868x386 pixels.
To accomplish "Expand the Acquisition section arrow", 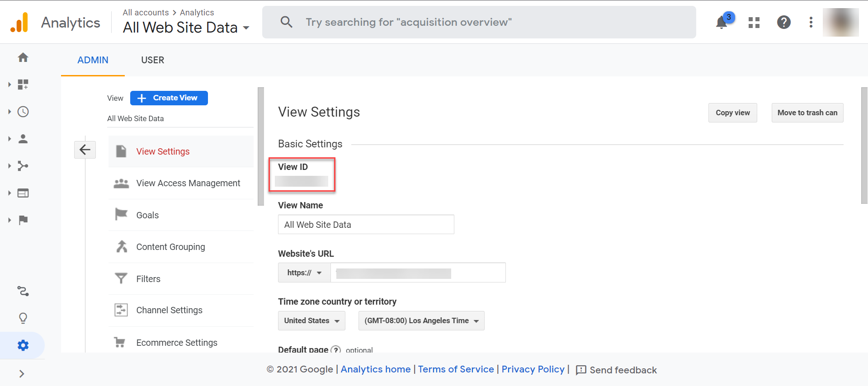I will coord(9,166).
